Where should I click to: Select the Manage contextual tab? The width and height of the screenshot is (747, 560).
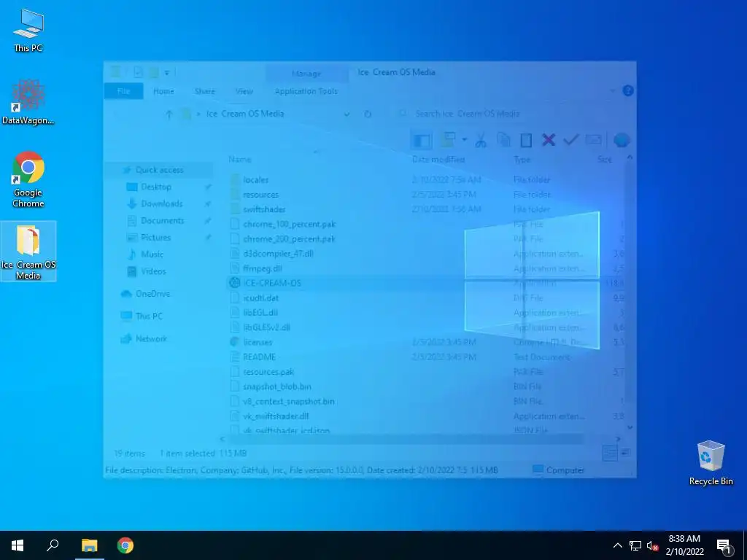tap(306, 74)
